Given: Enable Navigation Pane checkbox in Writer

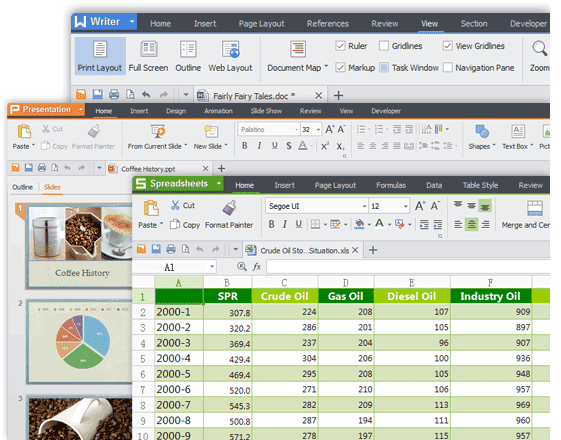Looking at the screenshot, I should (x=447, y=67).
